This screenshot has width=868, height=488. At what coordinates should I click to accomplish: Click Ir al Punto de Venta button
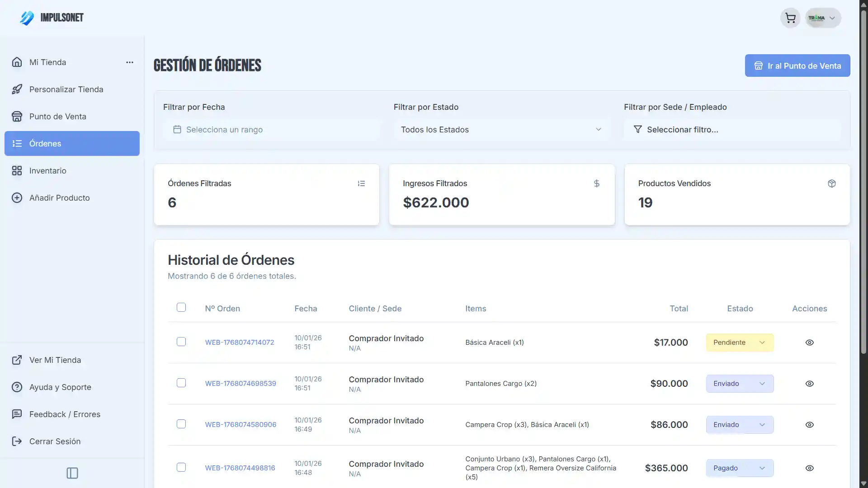(x=797, y=66)
